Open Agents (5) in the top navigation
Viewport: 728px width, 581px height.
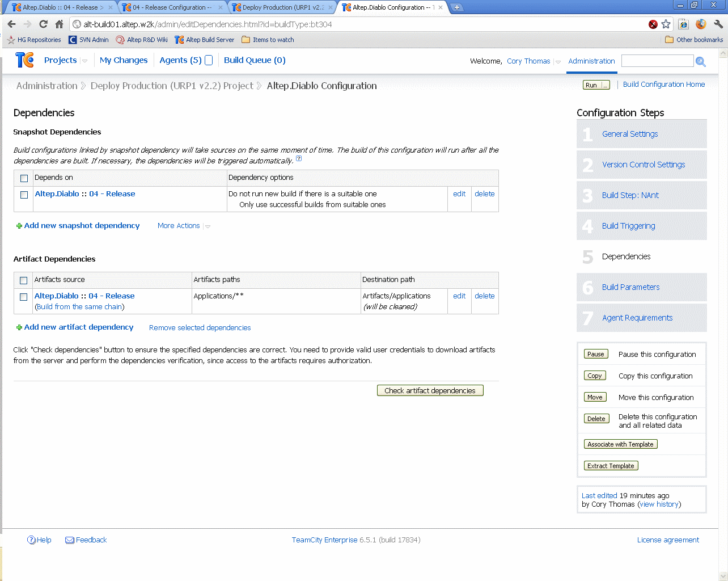pyautogui.click(x=180, y=60)
